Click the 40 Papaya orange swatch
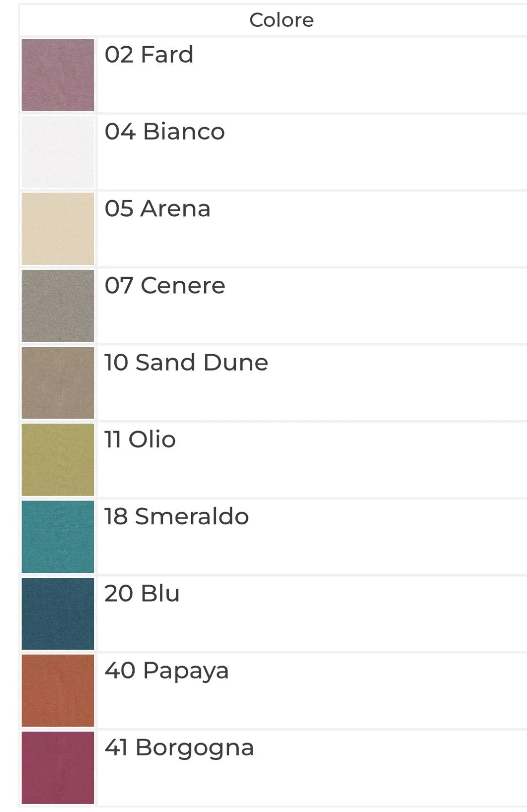The width and height of the screenshot is (527, 812). (x=58, y=691)
